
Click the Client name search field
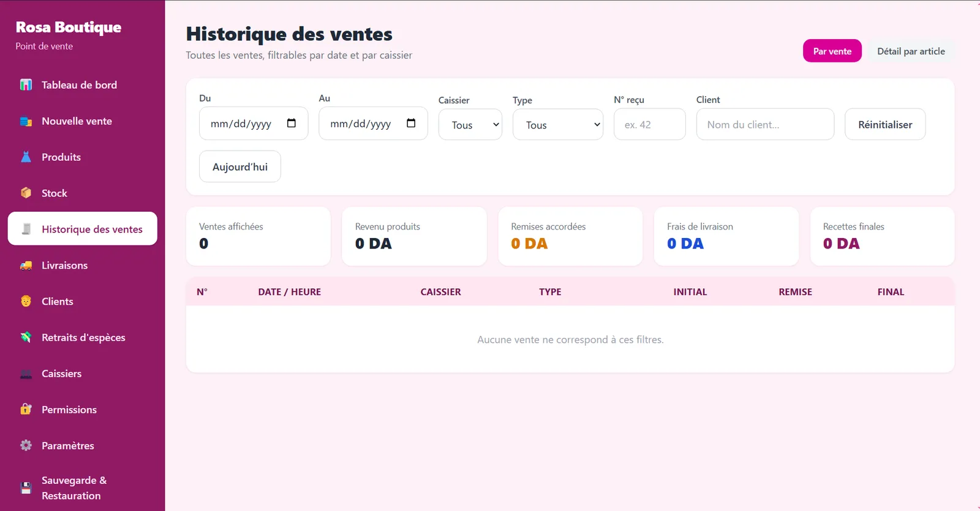(x=765, y=124)
